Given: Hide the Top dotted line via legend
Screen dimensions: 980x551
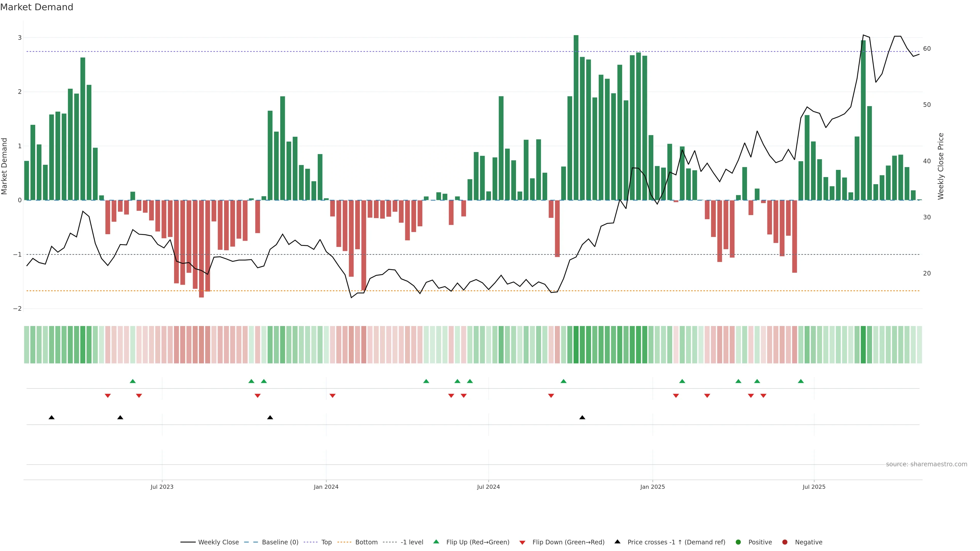Looking at the screenshot, I should coord(326,542).
